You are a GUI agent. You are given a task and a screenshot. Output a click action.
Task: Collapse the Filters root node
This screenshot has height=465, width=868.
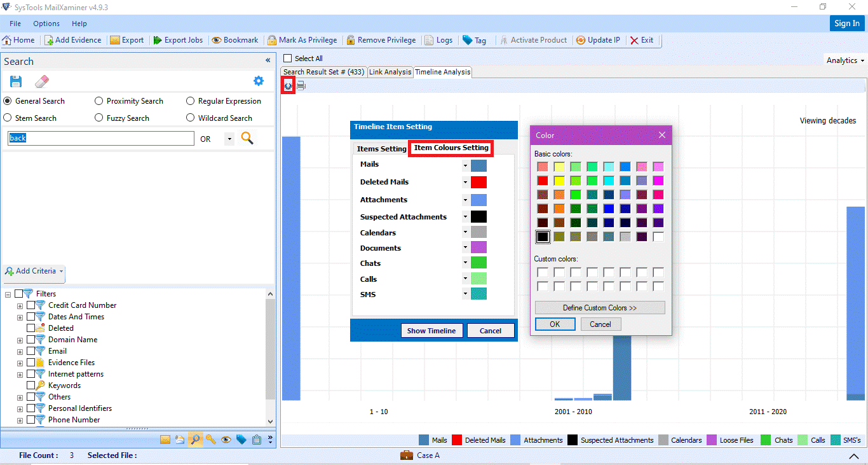[8, 294]
